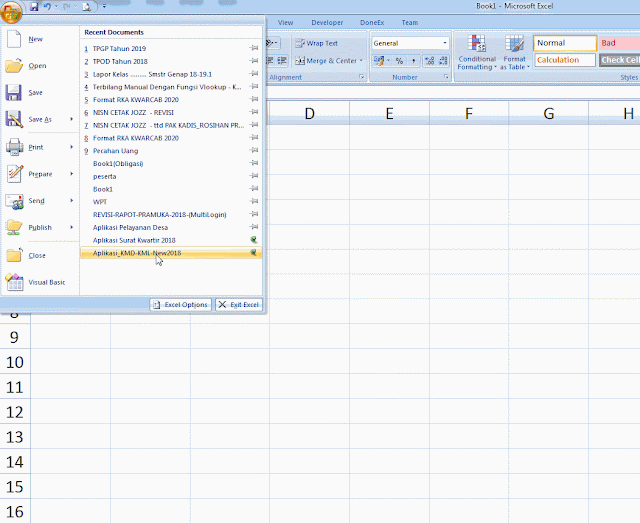The height and width of the screenshot is (523, 640).
Task: Expand the Prepare submenu arrow
Action: point(71,174)
